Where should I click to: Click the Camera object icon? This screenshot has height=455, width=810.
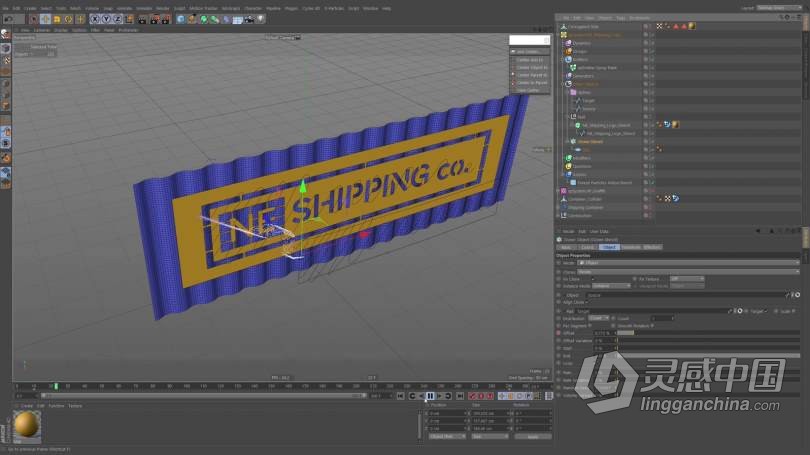tap(249, 19)
